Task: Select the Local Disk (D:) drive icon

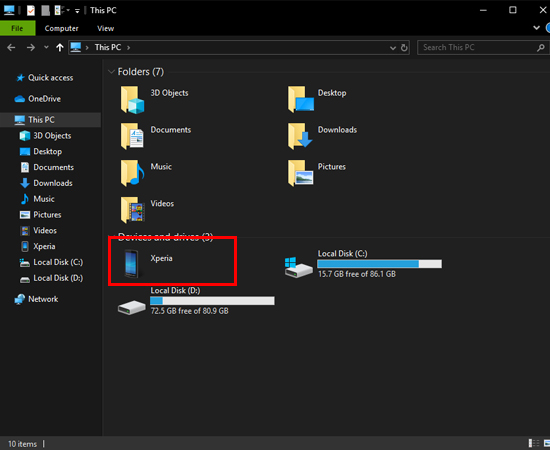Action: pyautogui.click(x=132, y=307)
